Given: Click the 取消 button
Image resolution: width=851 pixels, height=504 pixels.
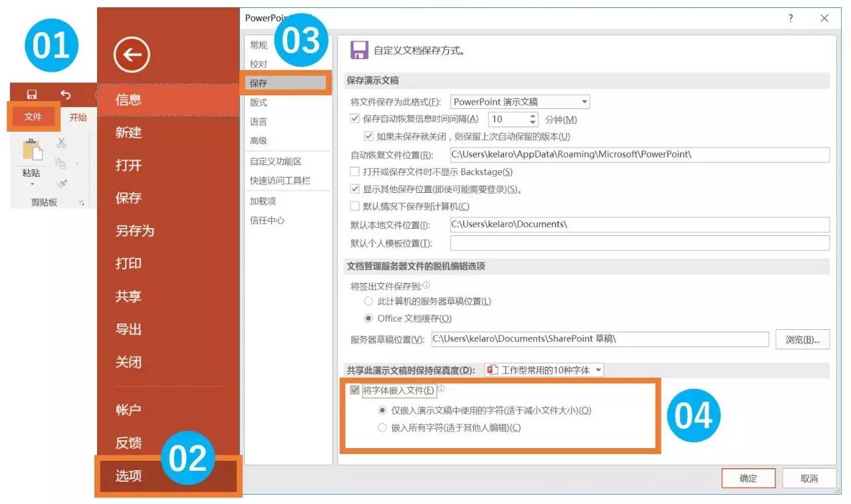Looking at the screenshot, I should pos(809,478).
